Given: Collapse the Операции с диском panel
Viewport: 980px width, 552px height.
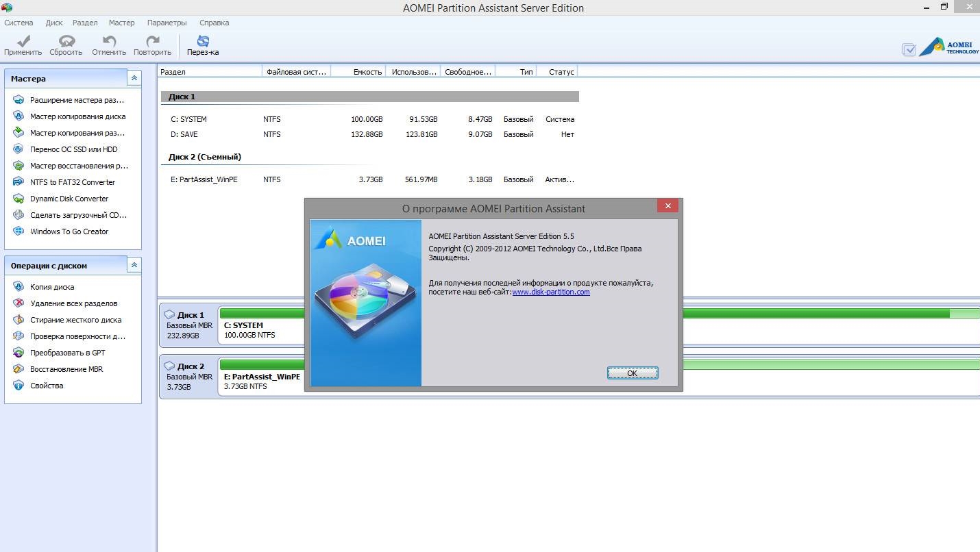Looking at the screenshot, I should (x=134, y=266).
